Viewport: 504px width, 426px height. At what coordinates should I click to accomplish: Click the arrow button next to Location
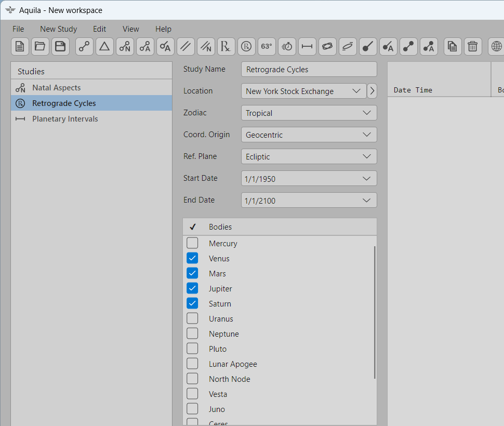pyautogui.click(x=372, y=91)
